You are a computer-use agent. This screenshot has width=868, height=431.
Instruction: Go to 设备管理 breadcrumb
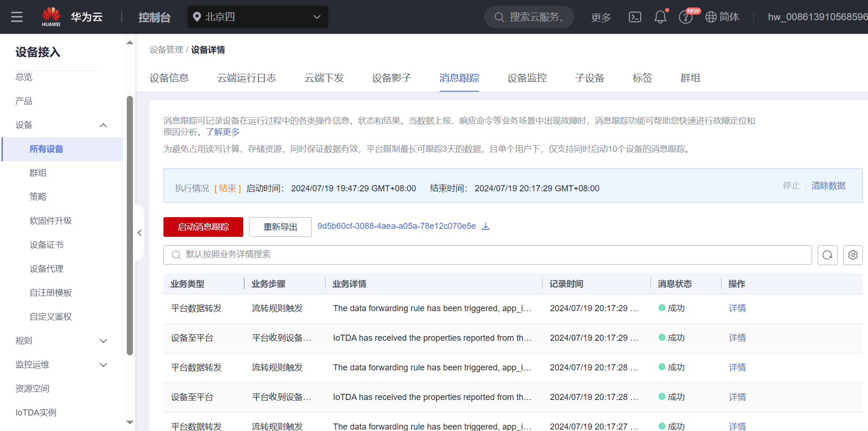click(x=166, y=50)
